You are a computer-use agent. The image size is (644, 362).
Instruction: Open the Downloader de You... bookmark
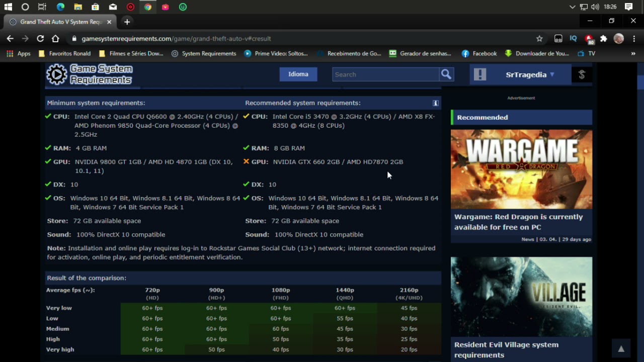pos(537,53)
